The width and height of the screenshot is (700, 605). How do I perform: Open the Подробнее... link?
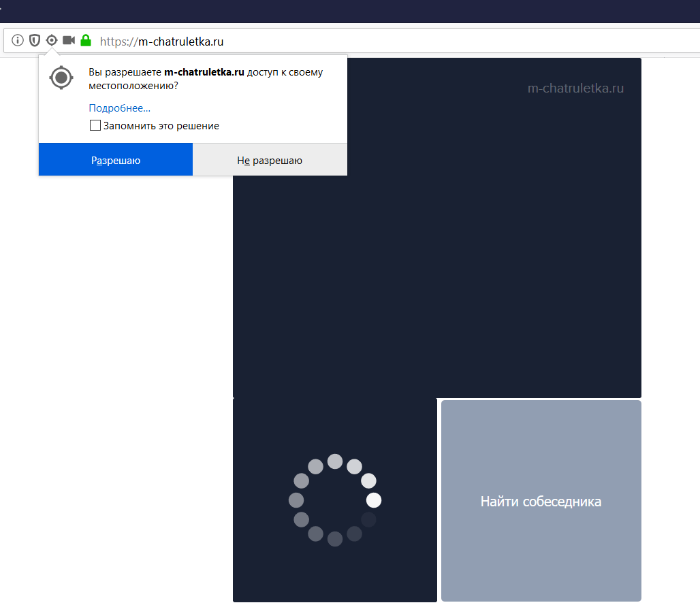pos(120,108)
